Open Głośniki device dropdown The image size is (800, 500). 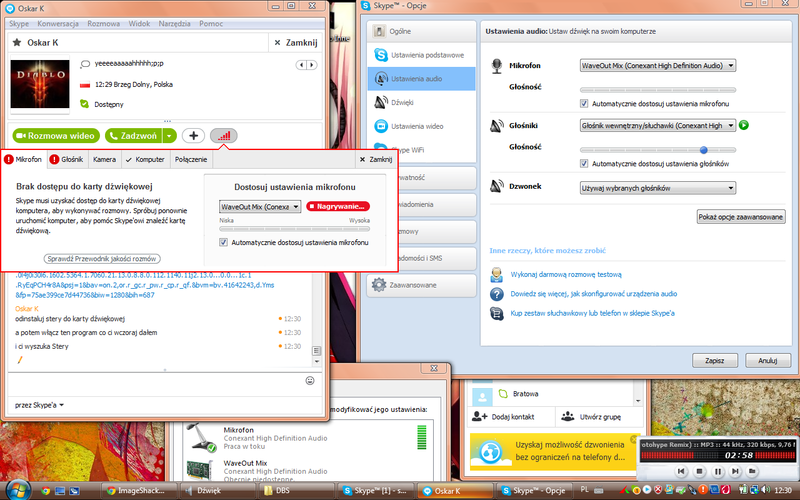point(658,126)
